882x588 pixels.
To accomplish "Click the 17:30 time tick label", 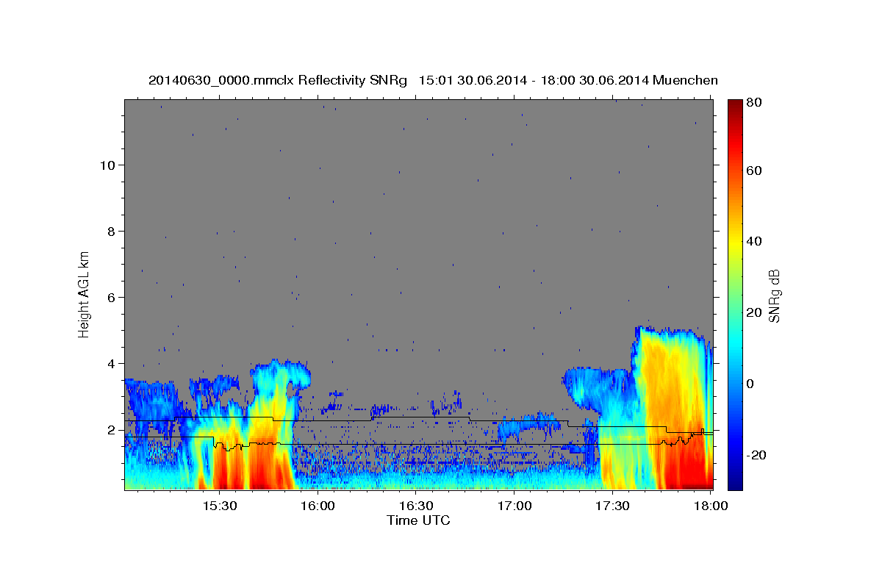I will [x=612, y=506].
